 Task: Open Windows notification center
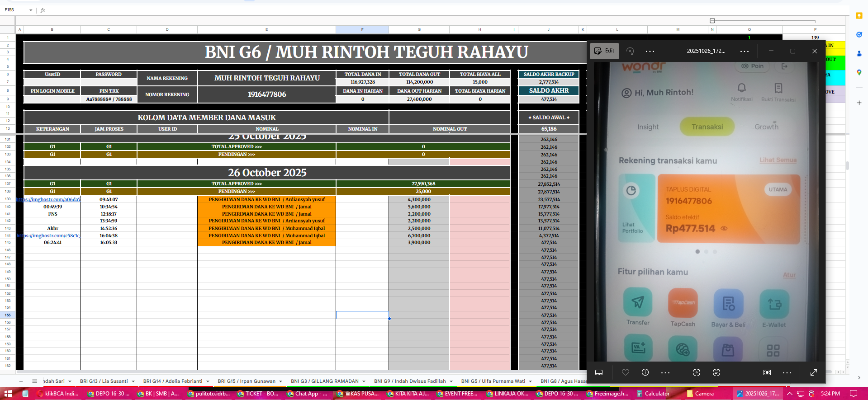click(854, 394)
